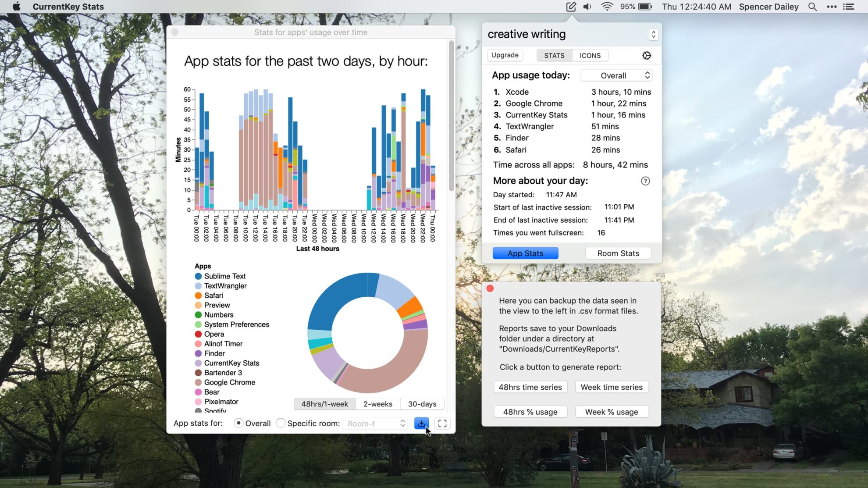Switch to the ICONS tab

(x=590, y=55)
